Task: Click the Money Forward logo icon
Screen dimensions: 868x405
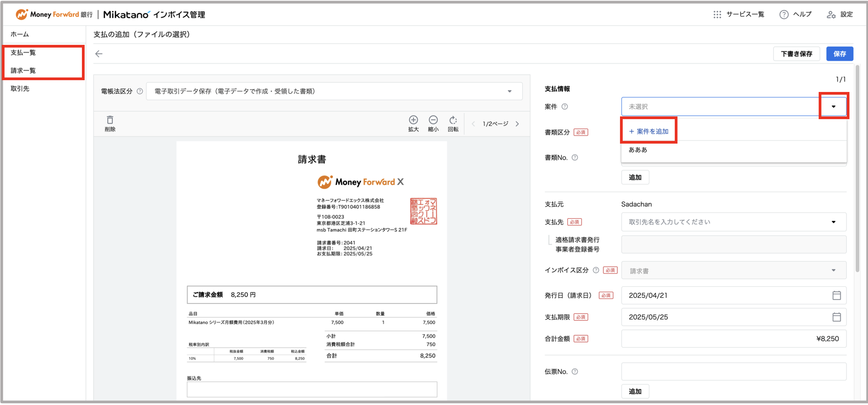Action: coord(21,14)
